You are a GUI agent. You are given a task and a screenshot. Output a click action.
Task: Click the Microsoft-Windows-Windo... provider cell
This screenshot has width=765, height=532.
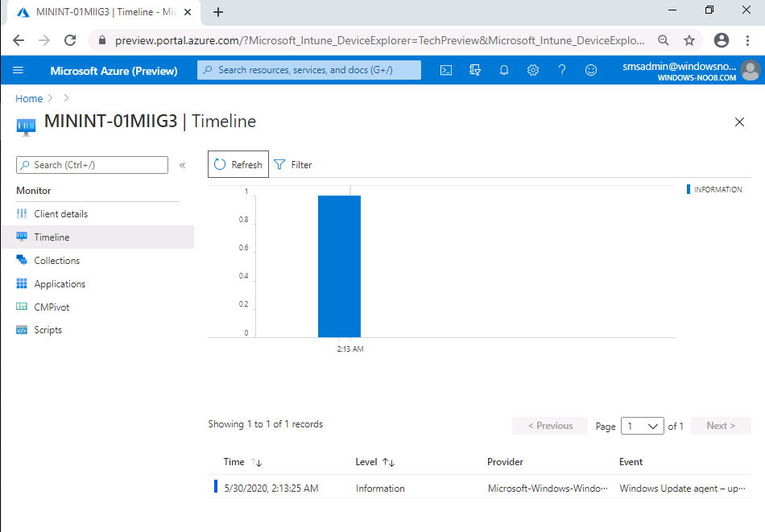pos(548,488)
